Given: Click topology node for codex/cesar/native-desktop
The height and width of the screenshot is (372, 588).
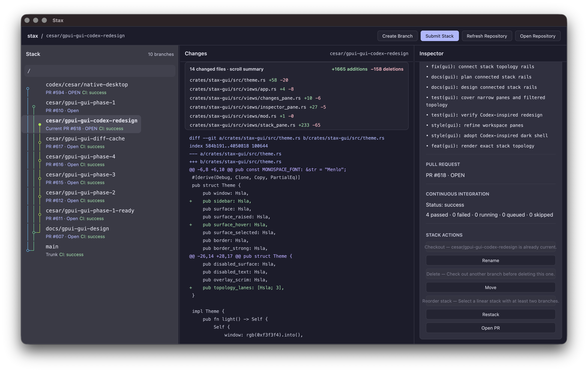Looking at the screenshot, I should [28, 88].
